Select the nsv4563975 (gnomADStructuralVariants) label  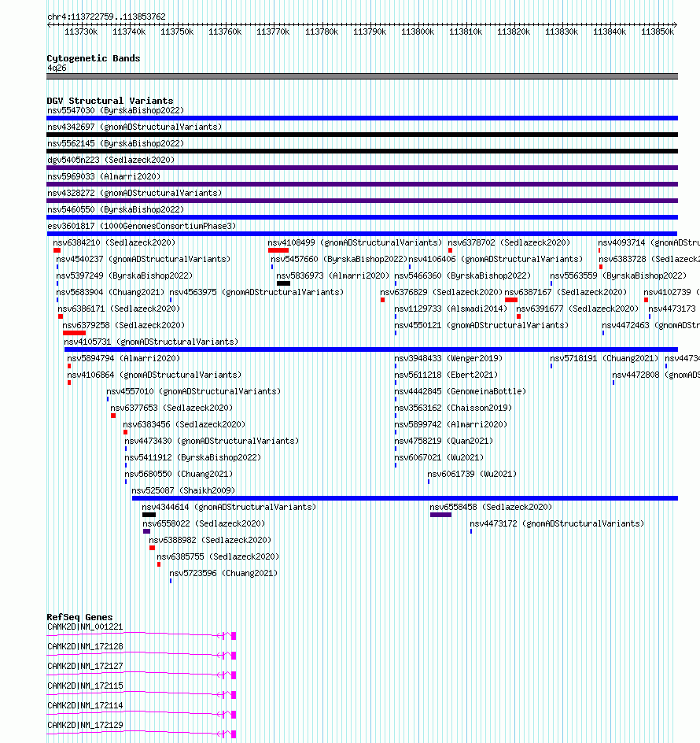tap(256, 292)
